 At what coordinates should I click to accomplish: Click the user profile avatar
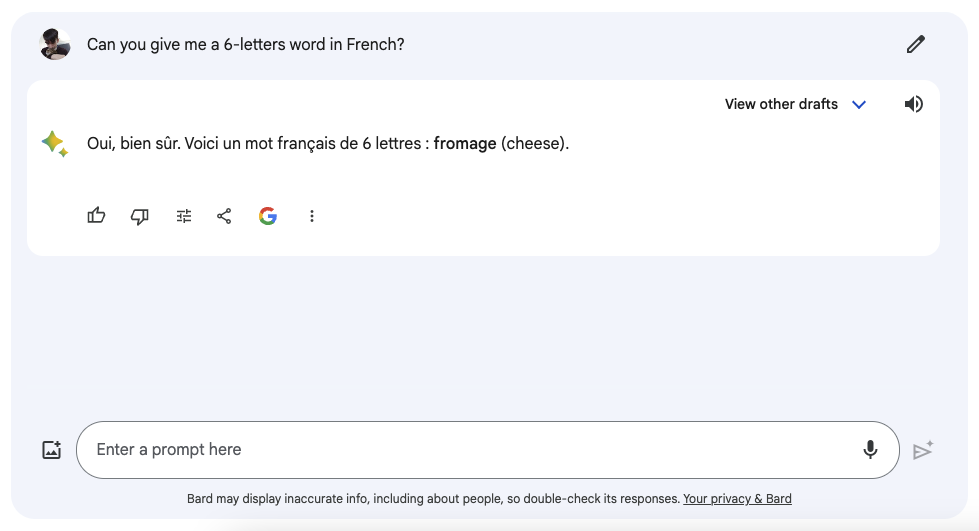[x=55, y=44]
